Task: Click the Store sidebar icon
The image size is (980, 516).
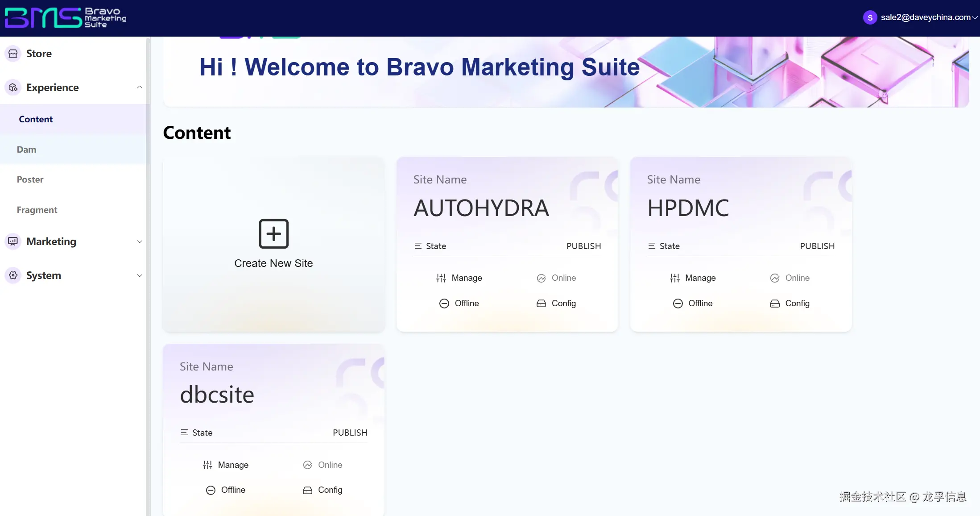Action: coord(13,54)
